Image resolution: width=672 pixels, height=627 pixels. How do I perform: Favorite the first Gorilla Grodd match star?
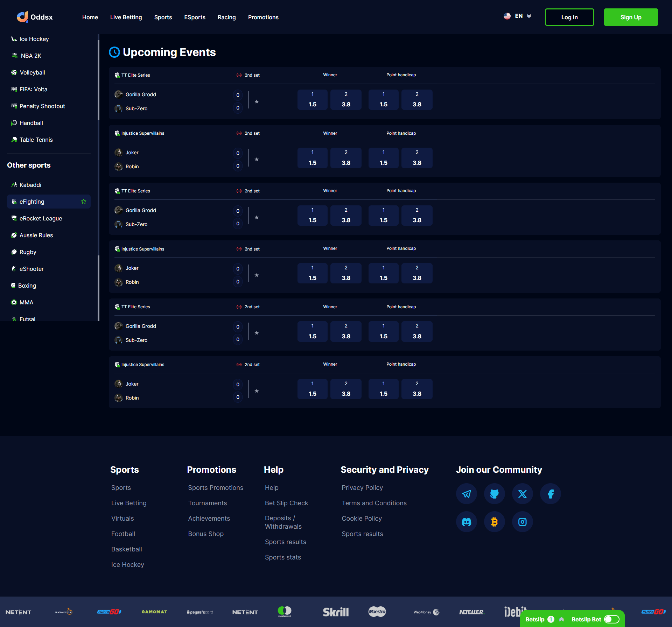(x=257, y=101)
